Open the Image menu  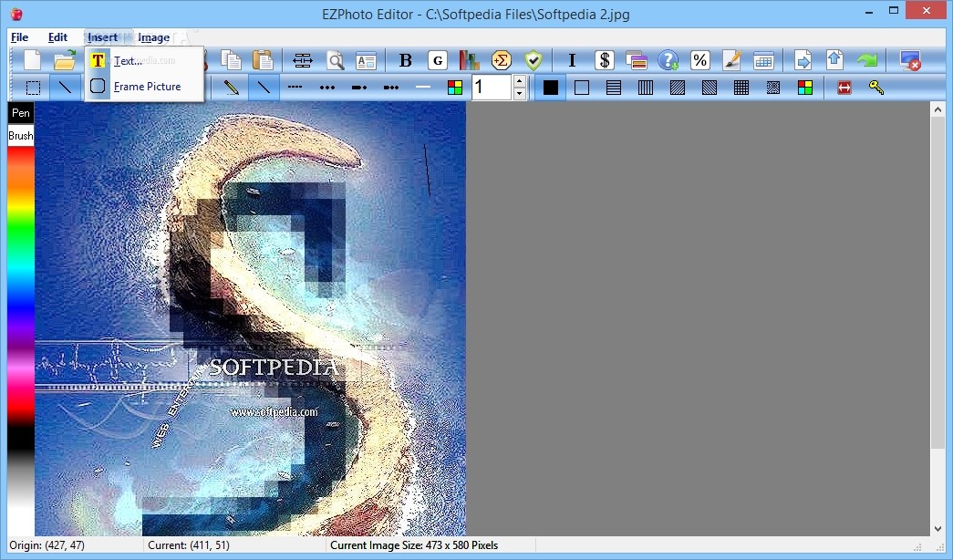click(154, 37)
